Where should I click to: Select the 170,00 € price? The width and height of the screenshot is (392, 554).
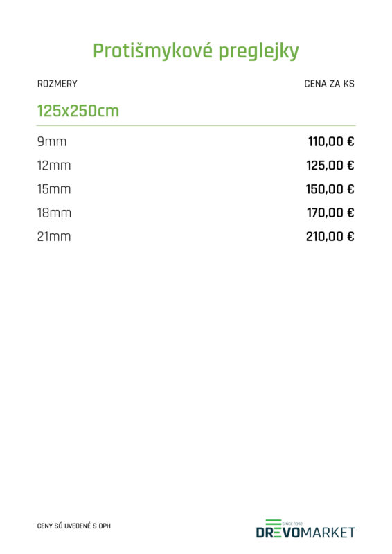(x=330, y=213)
